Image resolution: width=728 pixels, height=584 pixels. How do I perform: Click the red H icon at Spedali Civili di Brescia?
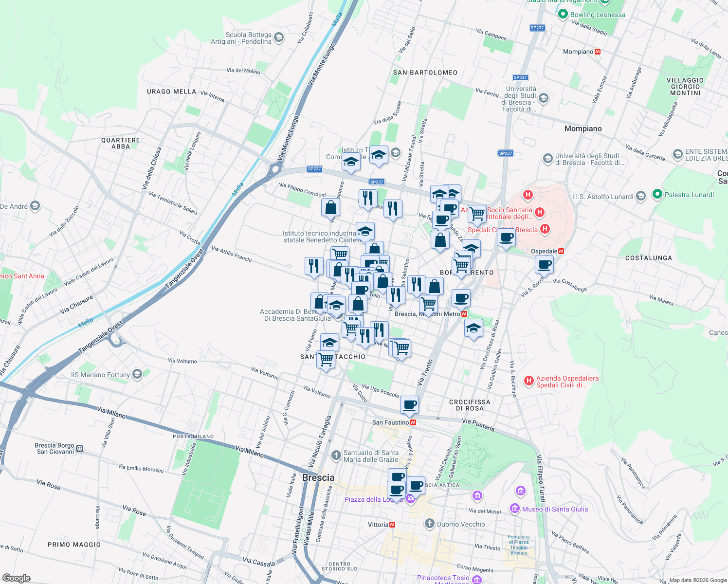click(546, 229)
